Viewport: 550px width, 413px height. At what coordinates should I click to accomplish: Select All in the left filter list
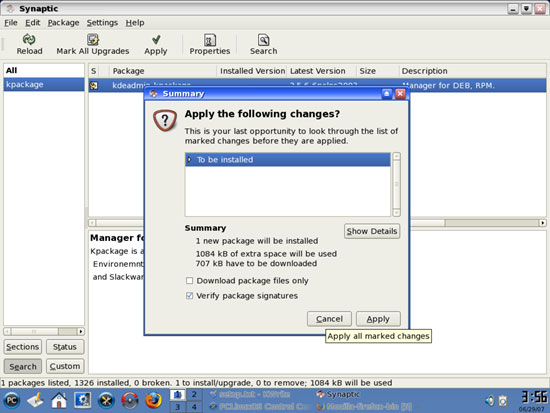tap(44, 71)
